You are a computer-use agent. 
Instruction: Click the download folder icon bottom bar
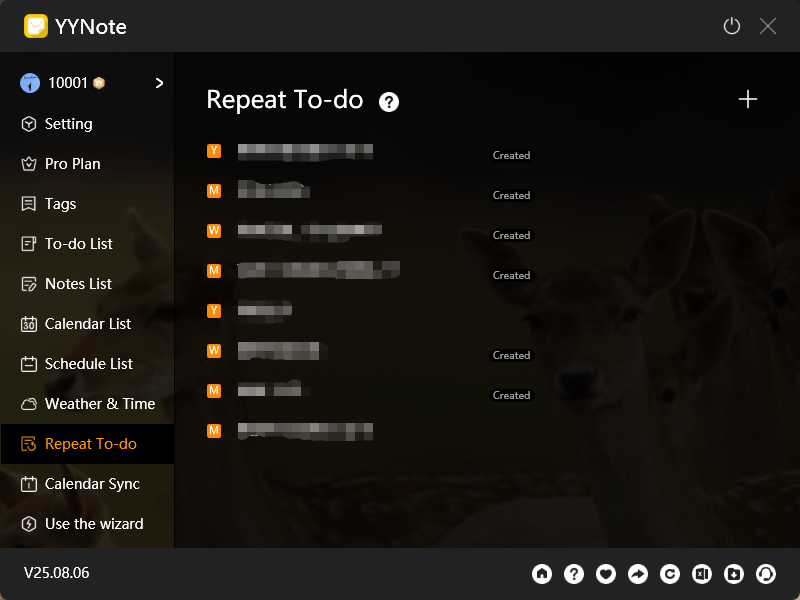[x=734, y=574]
